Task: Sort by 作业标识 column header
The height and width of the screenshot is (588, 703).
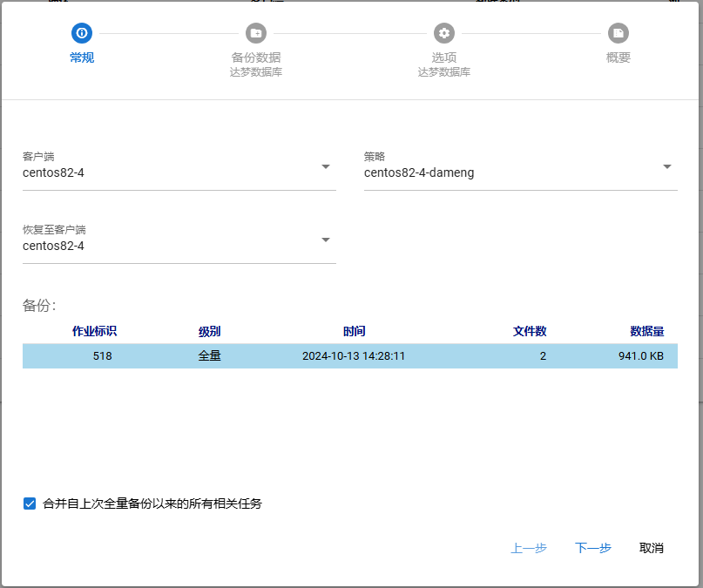Action: click(94, 331)
